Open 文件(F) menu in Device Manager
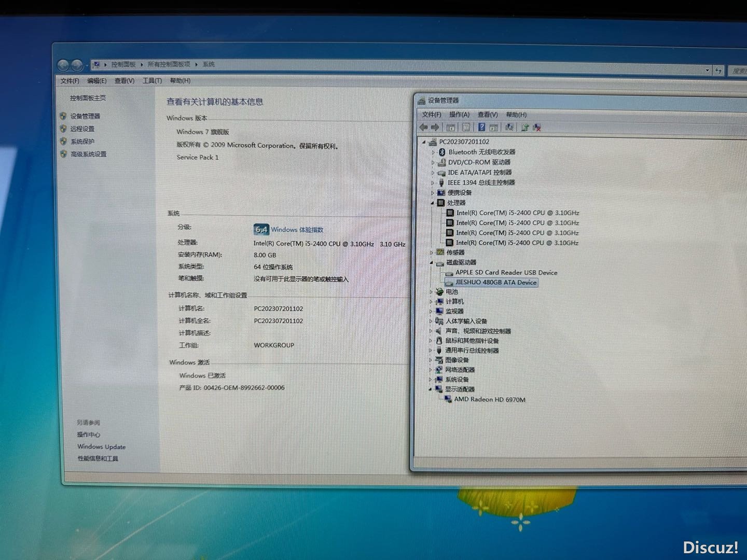 tap(432, 115)
